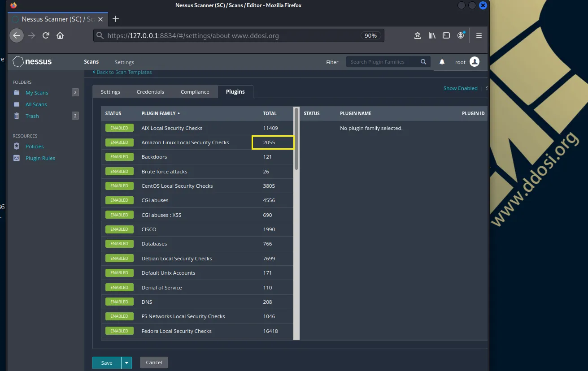588x371 pixels.
Task: Sort by Plugin Family column header
Action: [161, 113]
